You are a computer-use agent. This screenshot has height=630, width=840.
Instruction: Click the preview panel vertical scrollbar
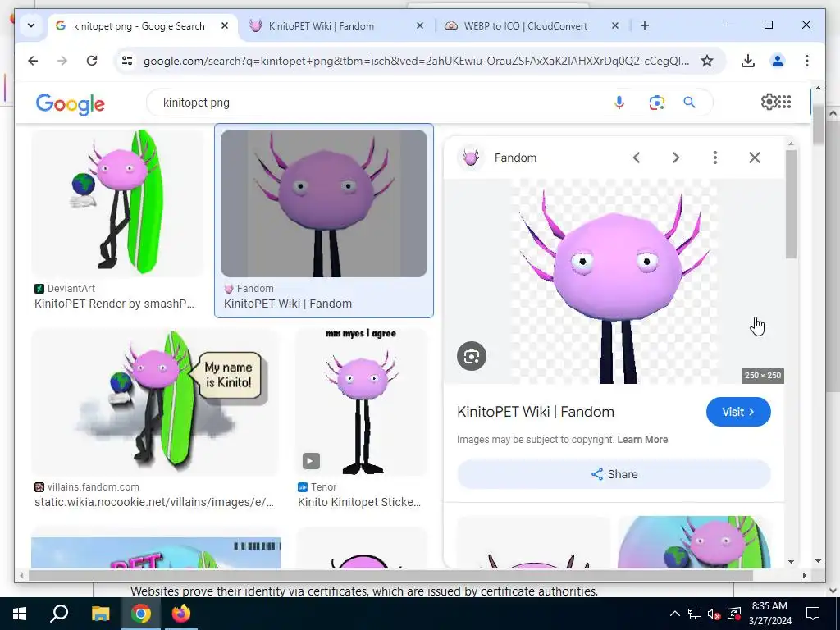[791, 204]
